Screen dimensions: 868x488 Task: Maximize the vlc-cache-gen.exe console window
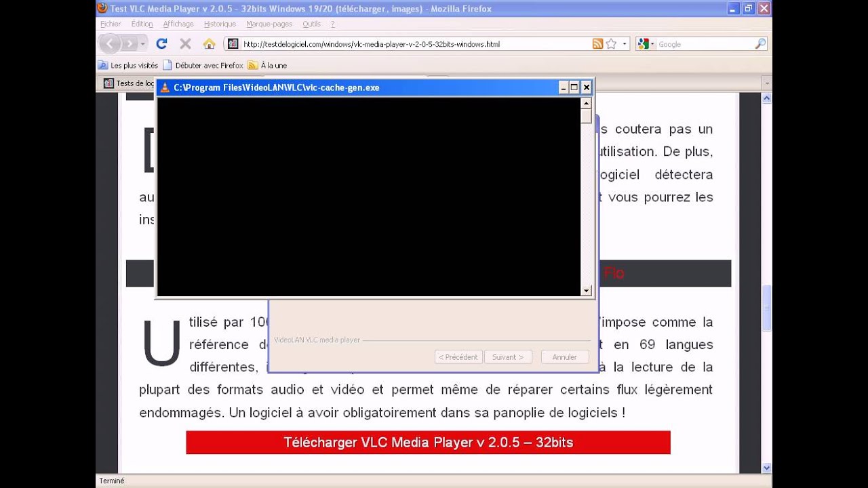click(574, 87)
